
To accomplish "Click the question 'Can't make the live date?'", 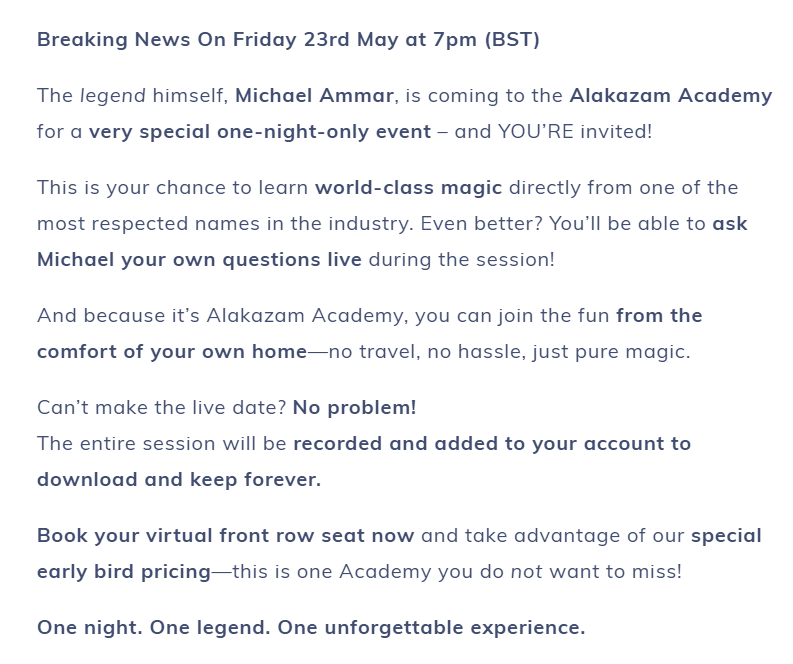I will [x=162, y=408].
